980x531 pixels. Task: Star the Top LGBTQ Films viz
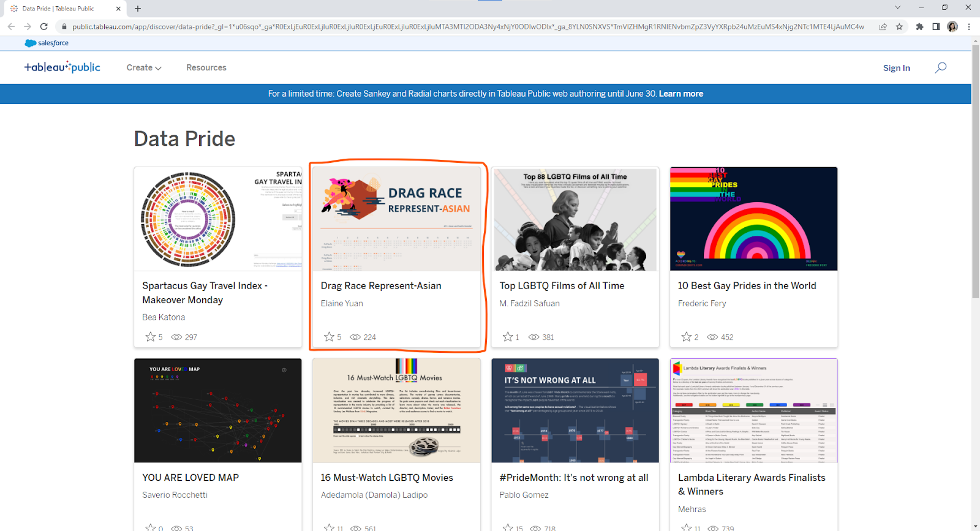point(508,337)
